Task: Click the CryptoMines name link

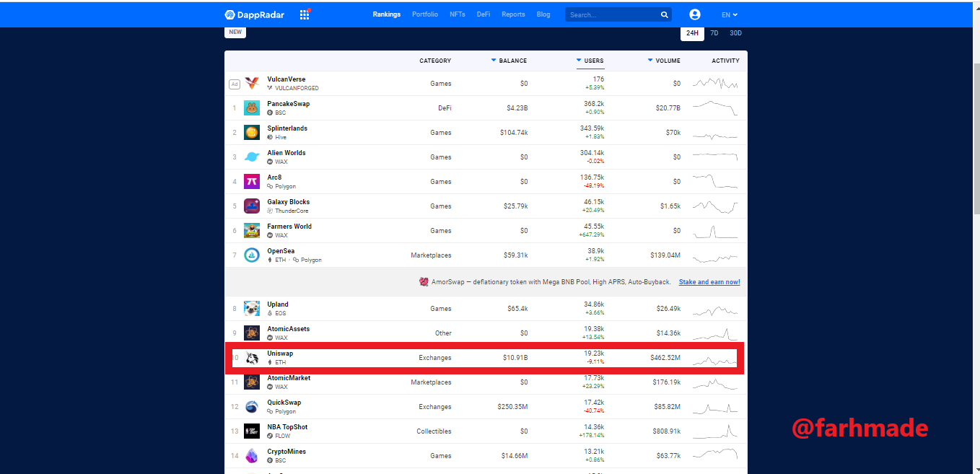Action: (286, 452)
